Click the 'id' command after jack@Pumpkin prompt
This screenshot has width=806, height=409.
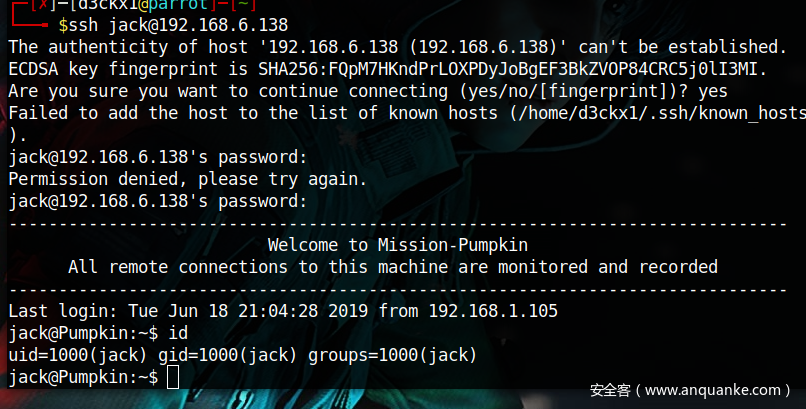point(177,333)
